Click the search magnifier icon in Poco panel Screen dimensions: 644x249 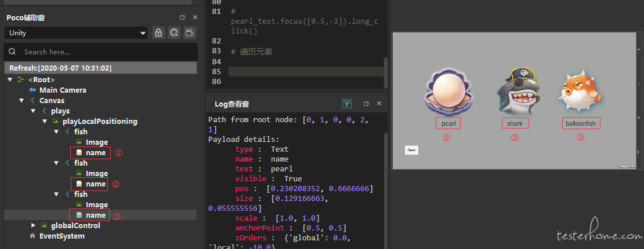(x=12, y=52)
